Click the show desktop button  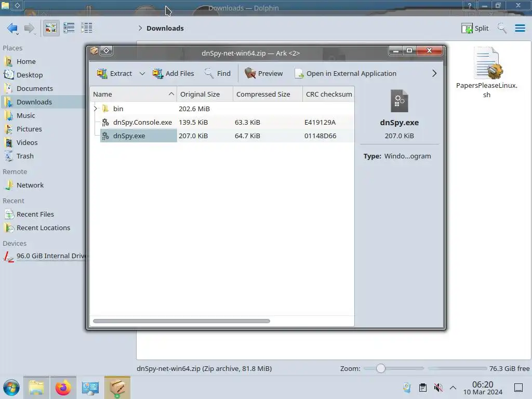click(x=518, y=388)
